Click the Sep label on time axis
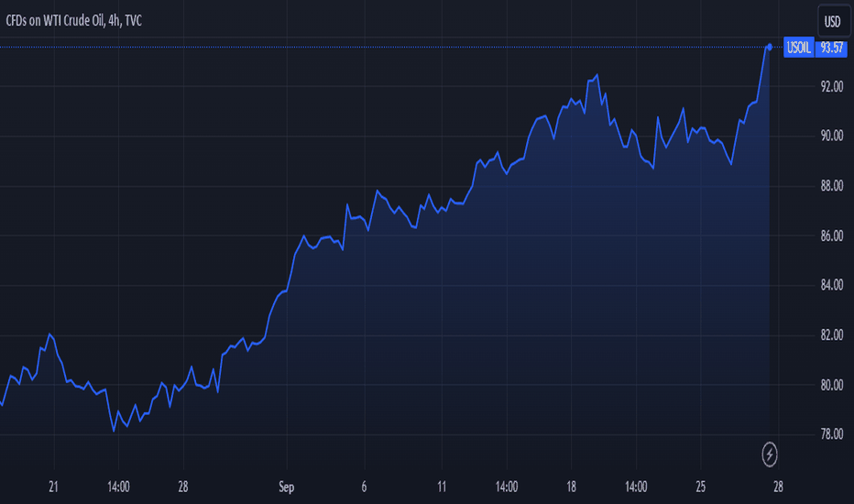The width and height of the screenshot is (854, 504). click(x=287, y=487)
